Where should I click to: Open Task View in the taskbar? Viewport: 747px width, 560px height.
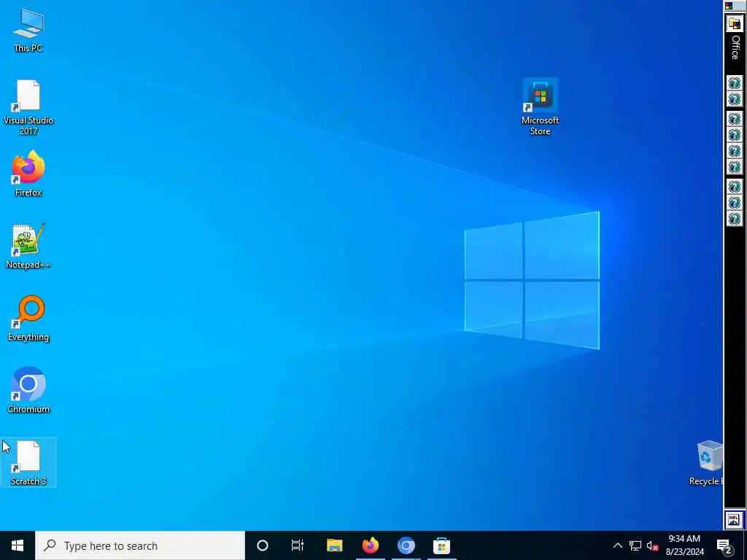(298, 545)
